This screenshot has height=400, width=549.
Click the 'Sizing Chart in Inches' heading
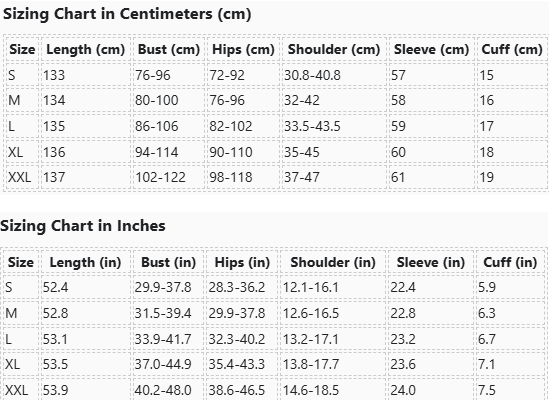click(83, 226)
